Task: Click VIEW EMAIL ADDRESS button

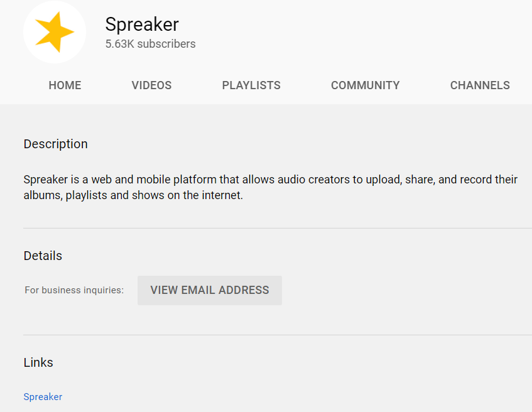Action: coord(210,290)
